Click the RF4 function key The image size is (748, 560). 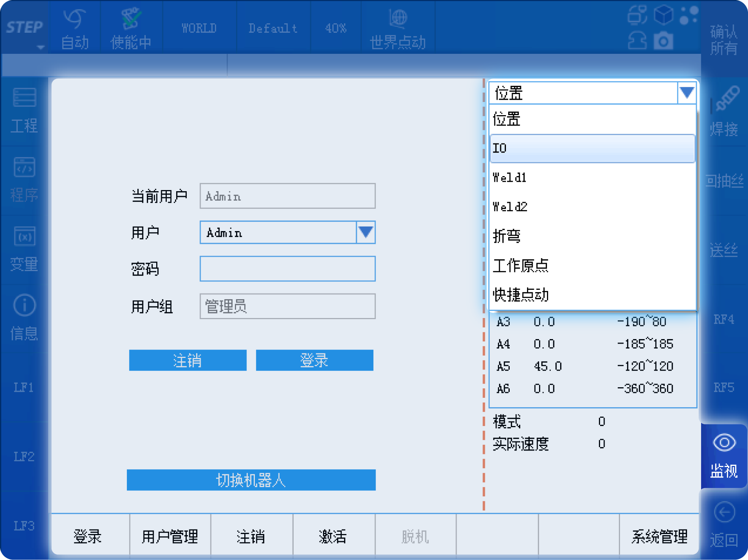coord(724,319)
